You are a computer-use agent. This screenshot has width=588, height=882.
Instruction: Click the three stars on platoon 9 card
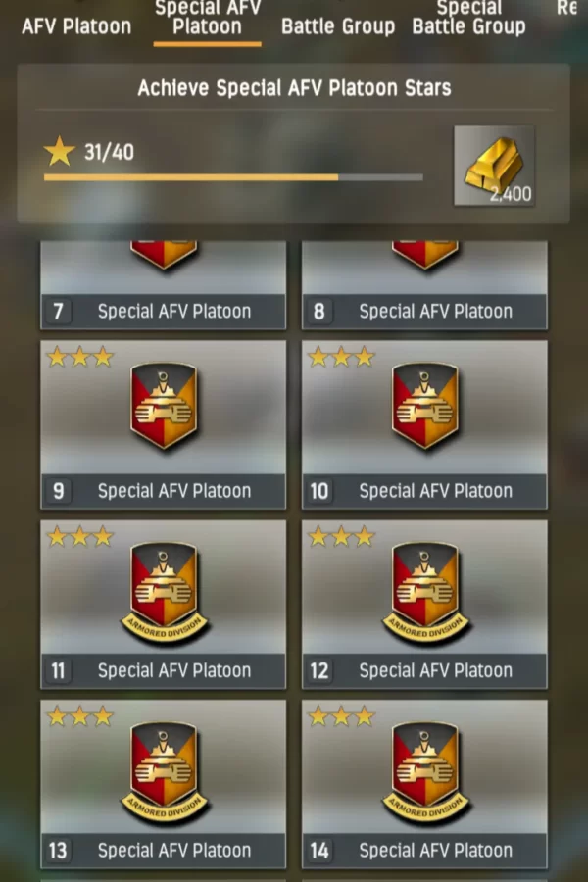pos(80,357)
